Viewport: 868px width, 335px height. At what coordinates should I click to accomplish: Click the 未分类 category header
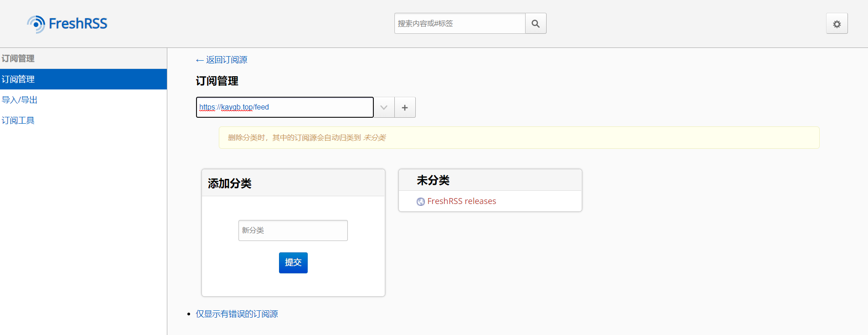[x=433, y=180]
